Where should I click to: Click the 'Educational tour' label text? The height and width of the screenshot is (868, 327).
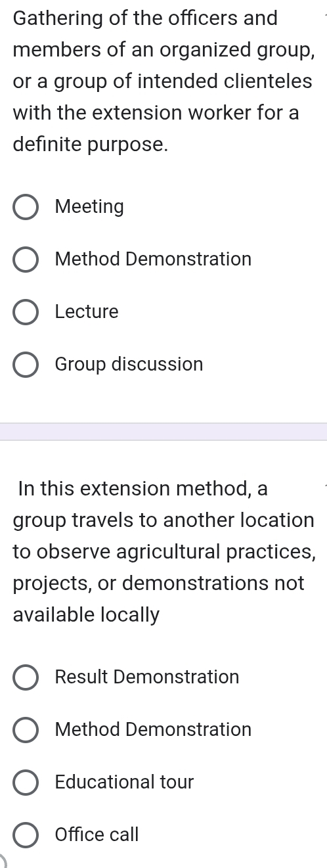125,782
